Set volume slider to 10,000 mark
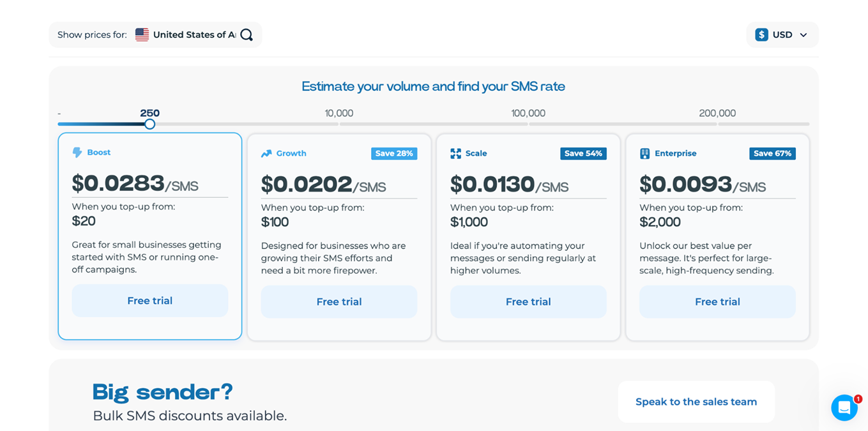The width and height of the screenshot is (868, 431). click(339, 124)
